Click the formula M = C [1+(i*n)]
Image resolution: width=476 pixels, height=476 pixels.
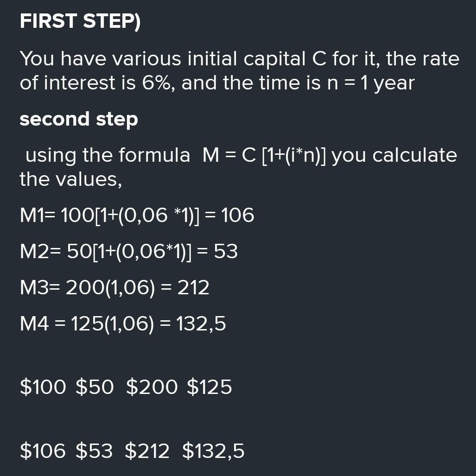pyautogui.click(x=264, y=155)
